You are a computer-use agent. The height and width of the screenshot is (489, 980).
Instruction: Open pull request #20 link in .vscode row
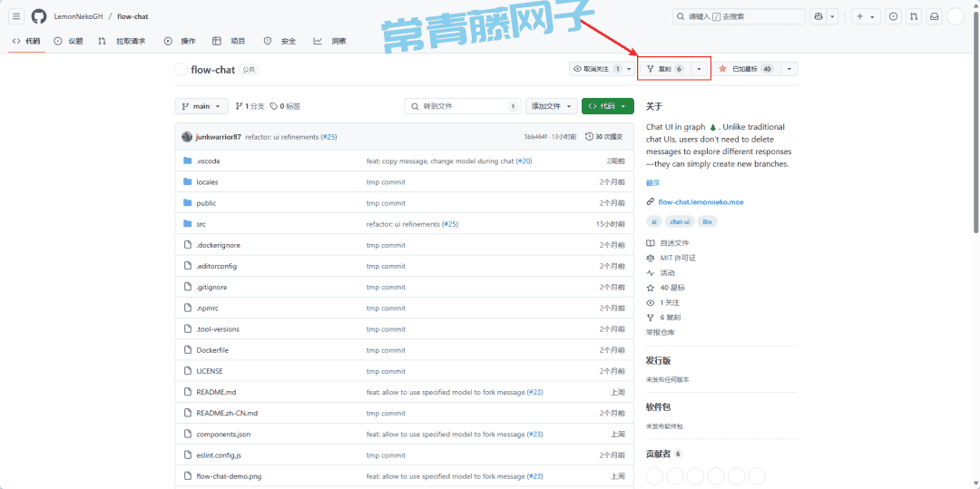point(524,161)
